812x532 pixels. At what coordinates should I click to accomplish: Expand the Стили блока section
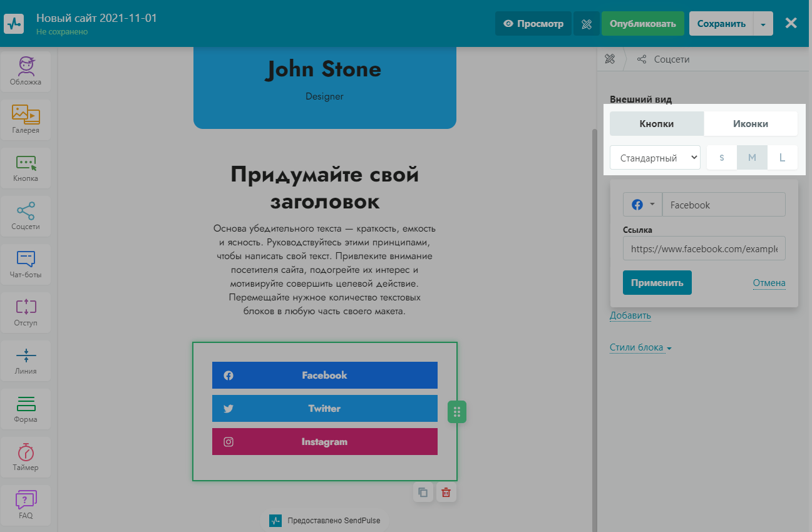click(x=640, y=348)
